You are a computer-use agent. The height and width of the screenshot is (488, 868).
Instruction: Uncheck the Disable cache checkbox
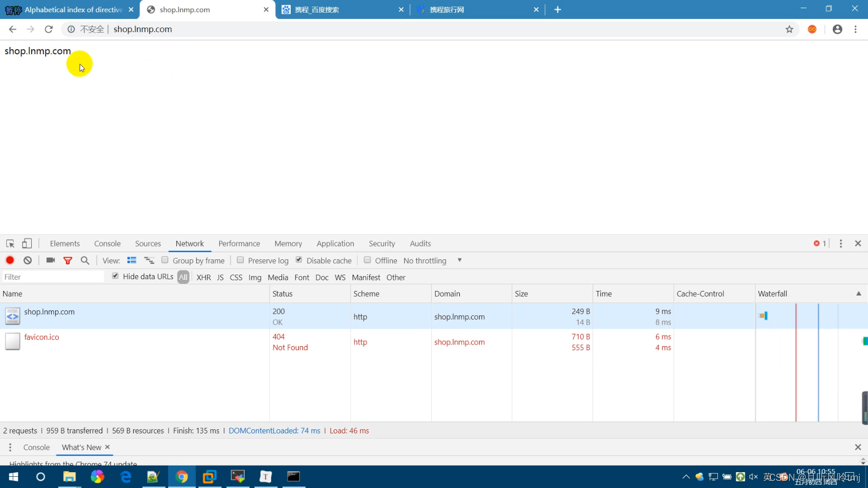[x=299, y=260]
